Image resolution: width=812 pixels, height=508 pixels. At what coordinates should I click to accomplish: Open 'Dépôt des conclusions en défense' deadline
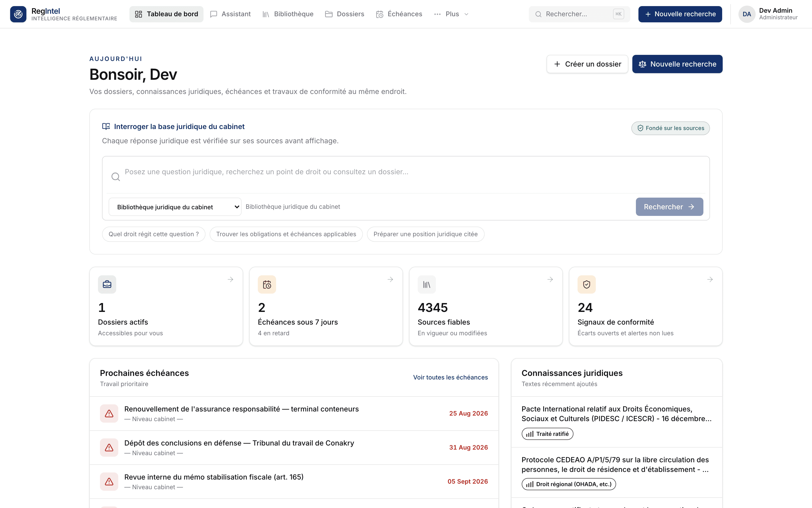click(294, 448)
